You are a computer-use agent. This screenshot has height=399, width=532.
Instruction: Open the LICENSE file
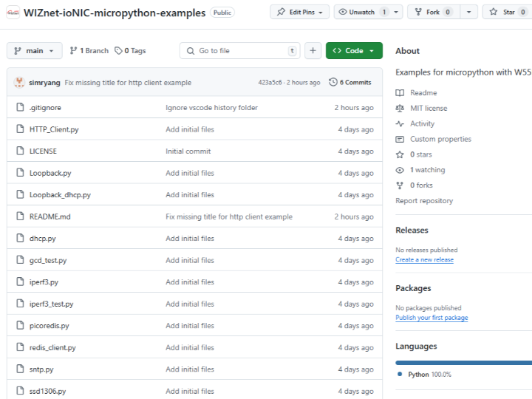tap(43, 151)
